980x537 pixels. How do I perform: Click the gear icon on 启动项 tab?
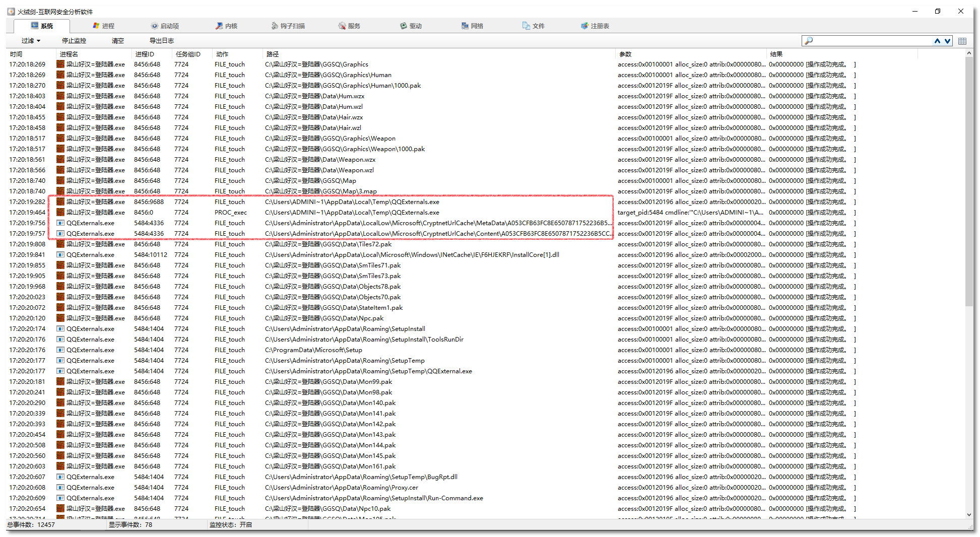pyautogui.click(x=154, y=26)
